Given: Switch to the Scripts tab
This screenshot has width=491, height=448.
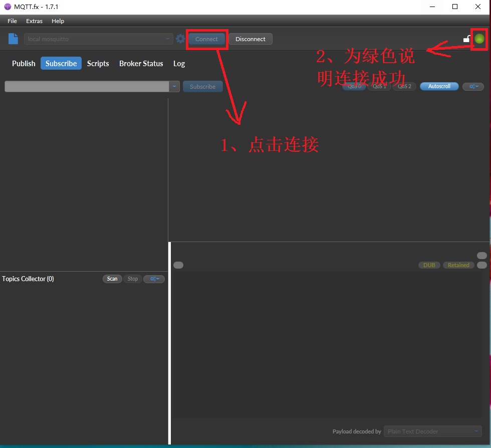Looking at the screenshot, I should (98, 63).
